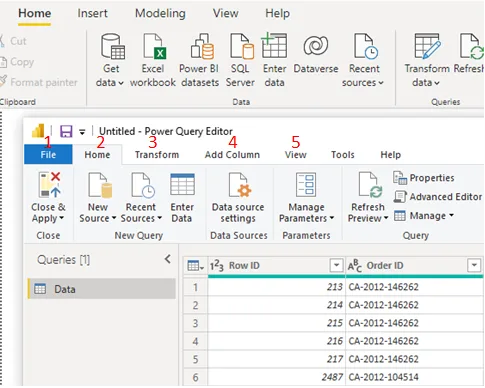Open query Properties
The image size is (485, 388).
[x=424, y=178]
